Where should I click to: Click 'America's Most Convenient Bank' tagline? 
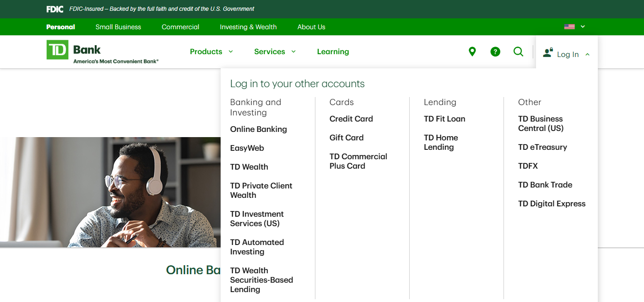click(116, 61)
